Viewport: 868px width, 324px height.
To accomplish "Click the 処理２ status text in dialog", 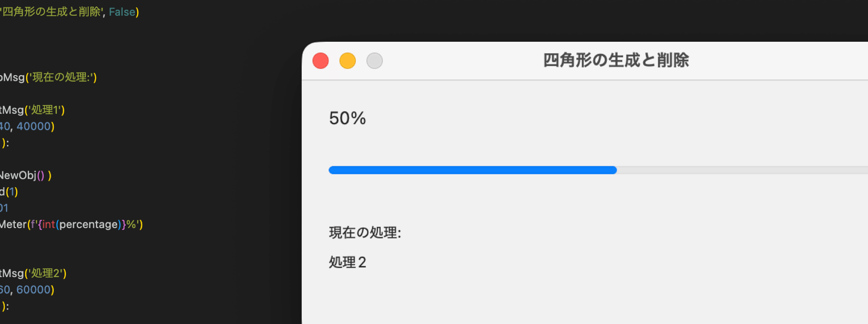I will 348,262.
